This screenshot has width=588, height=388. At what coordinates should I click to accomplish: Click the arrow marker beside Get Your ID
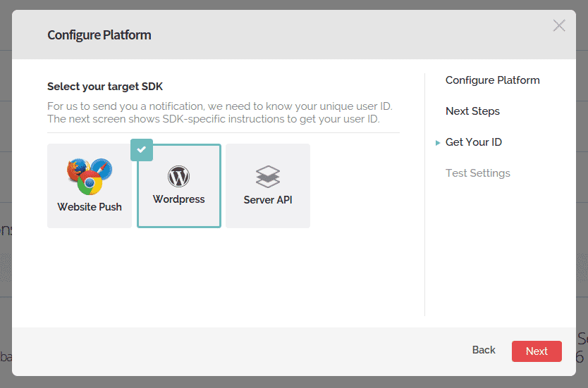438,143
